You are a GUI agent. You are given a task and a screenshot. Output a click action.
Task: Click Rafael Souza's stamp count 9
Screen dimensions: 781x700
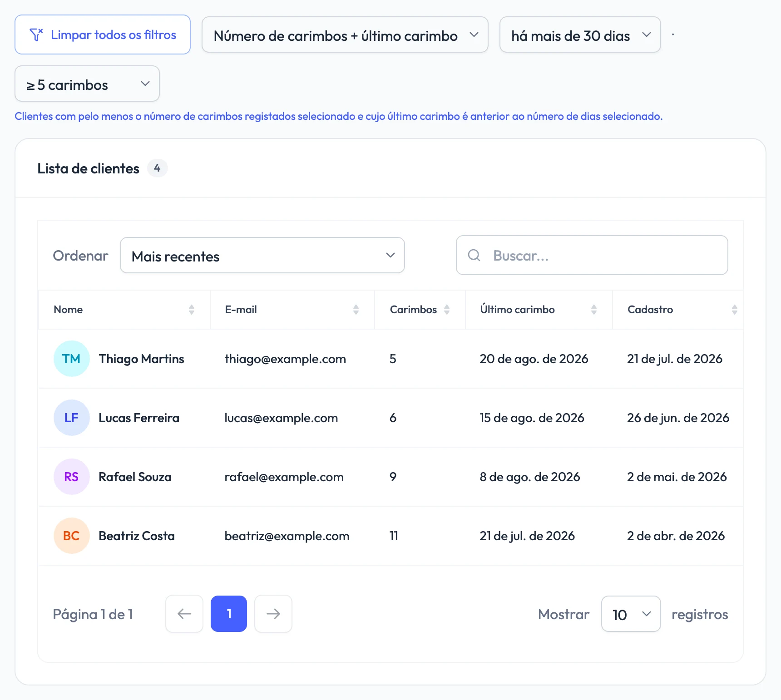click(393, 477)
